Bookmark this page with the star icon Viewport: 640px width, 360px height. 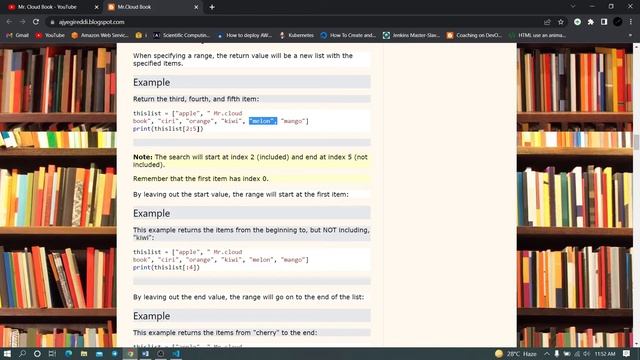click(561, 22)
